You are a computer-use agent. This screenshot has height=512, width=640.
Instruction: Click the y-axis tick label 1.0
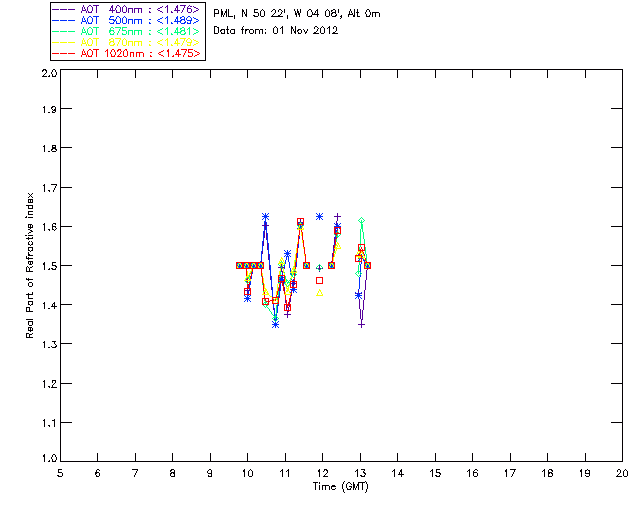(x=49, y=458)
